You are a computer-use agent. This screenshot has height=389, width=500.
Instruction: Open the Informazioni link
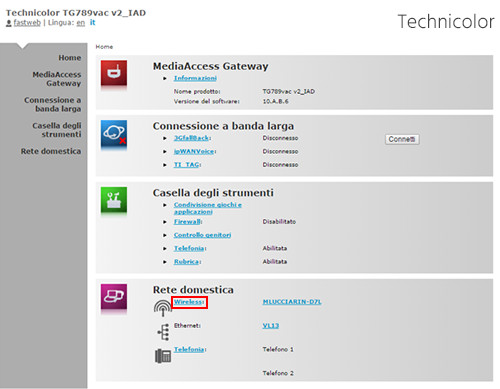click(x=195, y=78)
